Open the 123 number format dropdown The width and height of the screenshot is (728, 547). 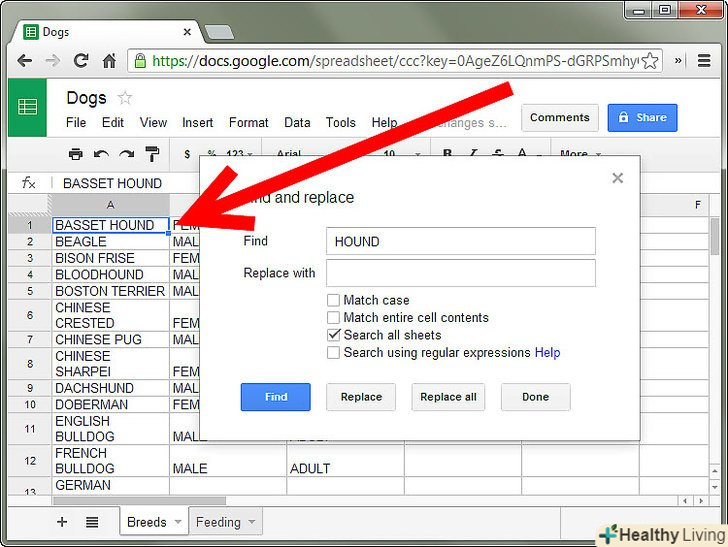pyautogui.click(x=239, y=154)
